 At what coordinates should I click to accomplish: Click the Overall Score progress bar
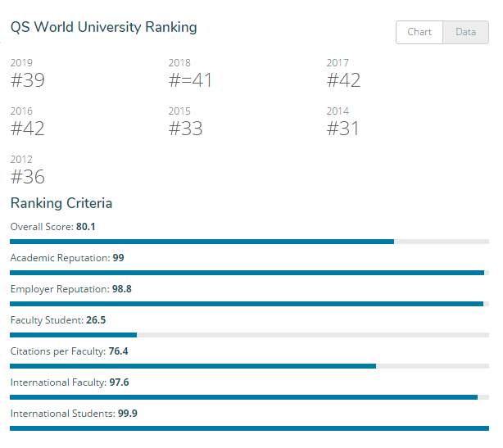click(x=249, y=242)
